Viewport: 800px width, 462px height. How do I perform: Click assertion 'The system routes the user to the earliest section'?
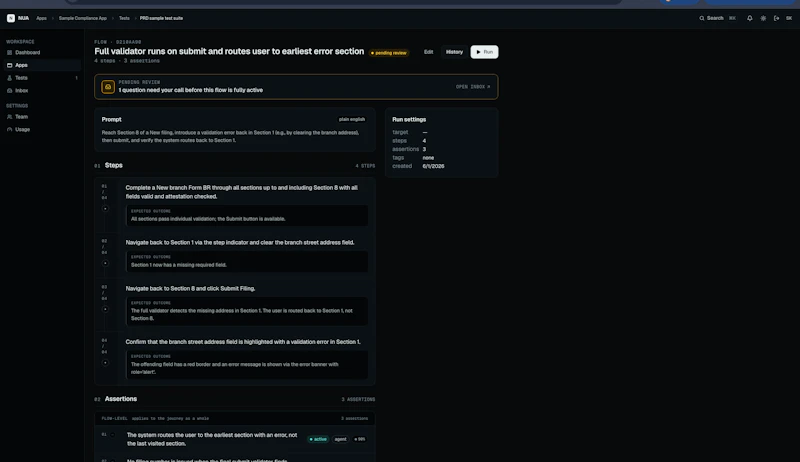(x=212, y=439)
